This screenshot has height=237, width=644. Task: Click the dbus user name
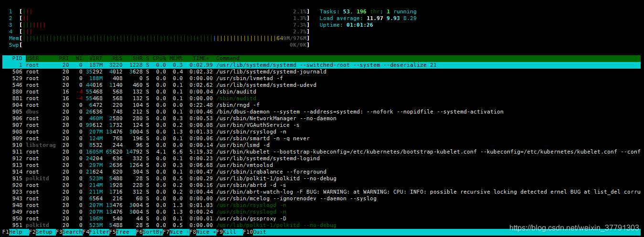pyautogui.click(x=32, y=112)
